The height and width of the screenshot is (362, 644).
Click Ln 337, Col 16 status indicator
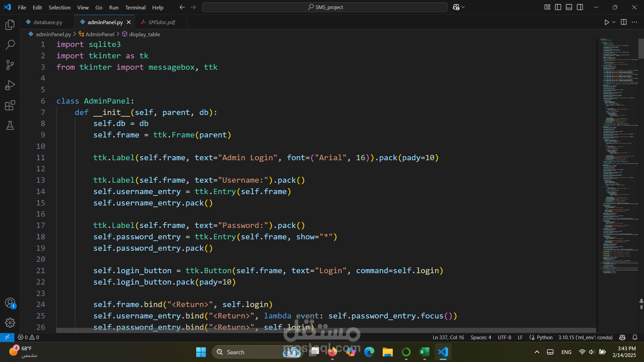pos(448,337)
